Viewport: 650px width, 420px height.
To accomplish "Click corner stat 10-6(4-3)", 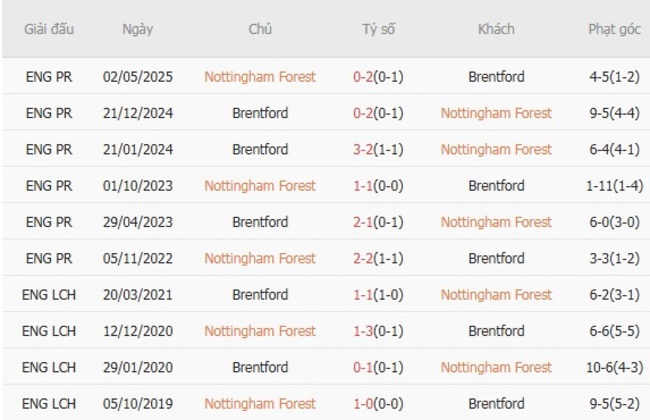I will pos(614,367).
